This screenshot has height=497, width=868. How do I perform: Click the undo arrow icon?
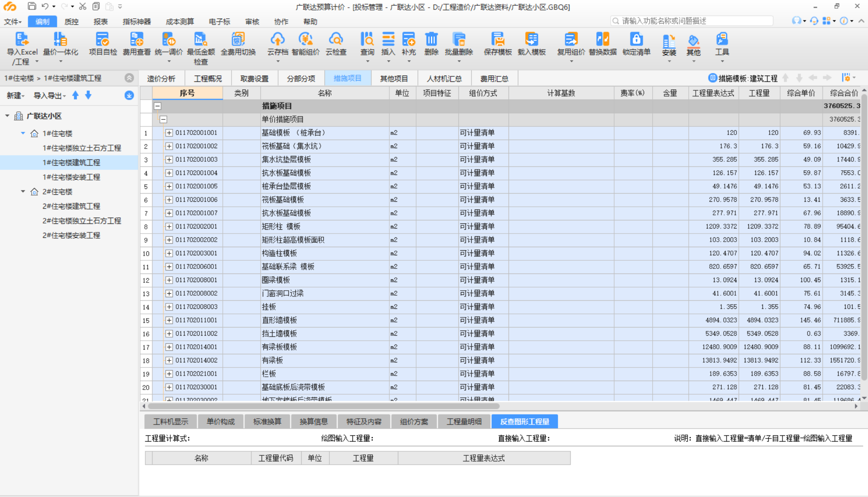click(45, 6)
